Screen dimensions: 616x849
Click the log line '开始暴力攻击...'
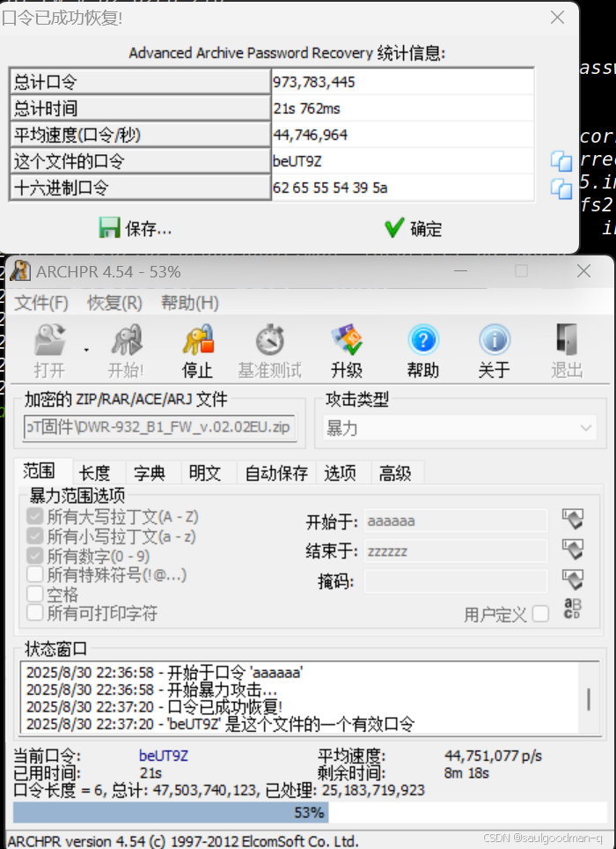click(x=151, y=690)
